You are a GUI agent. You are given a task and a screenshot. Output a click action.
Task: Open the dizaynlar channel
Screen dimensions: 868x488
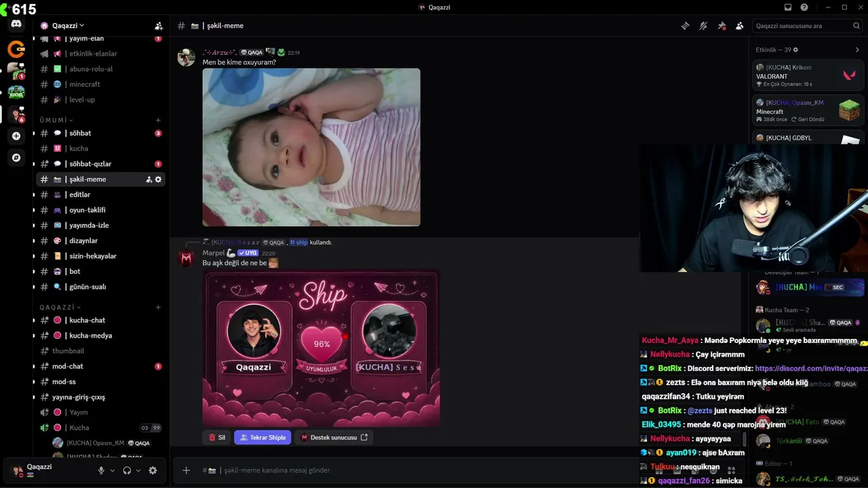click(100, 241)
